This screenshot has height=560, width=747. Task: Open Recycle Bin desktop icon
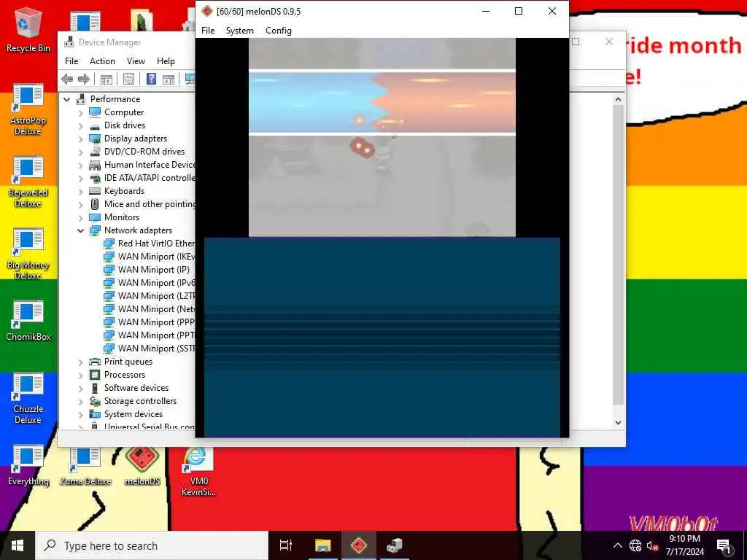(x=28, y=30)
